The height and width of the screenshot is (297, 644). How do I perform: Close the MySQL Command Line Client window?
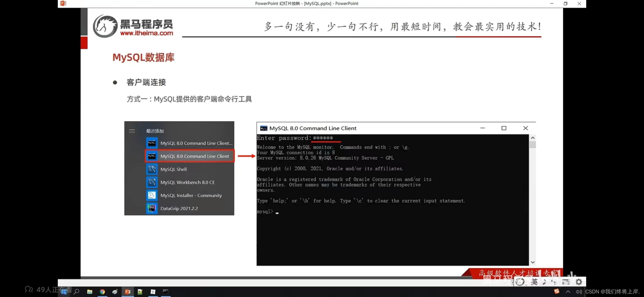[x=525, y=128]
